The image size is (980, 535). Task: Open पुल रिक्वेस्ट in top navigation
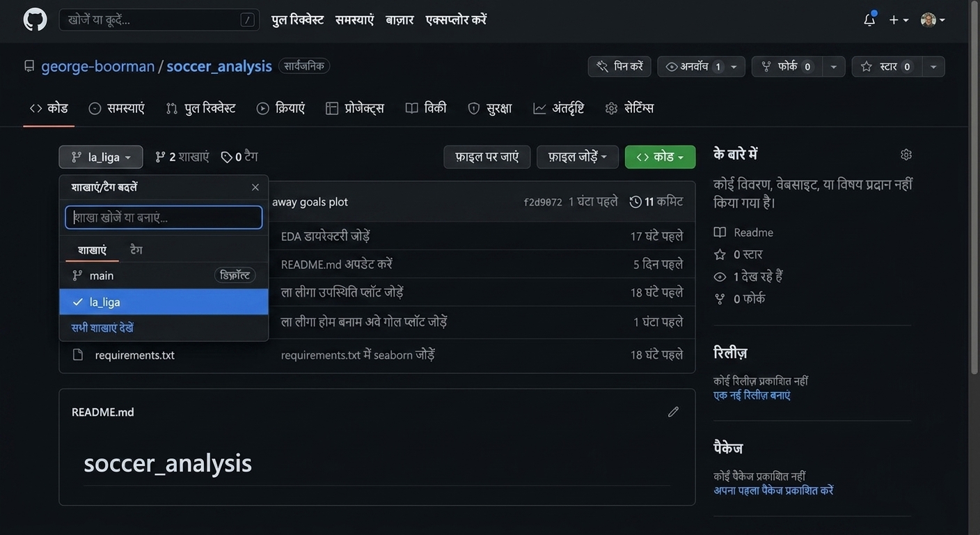tap(297, 20)
